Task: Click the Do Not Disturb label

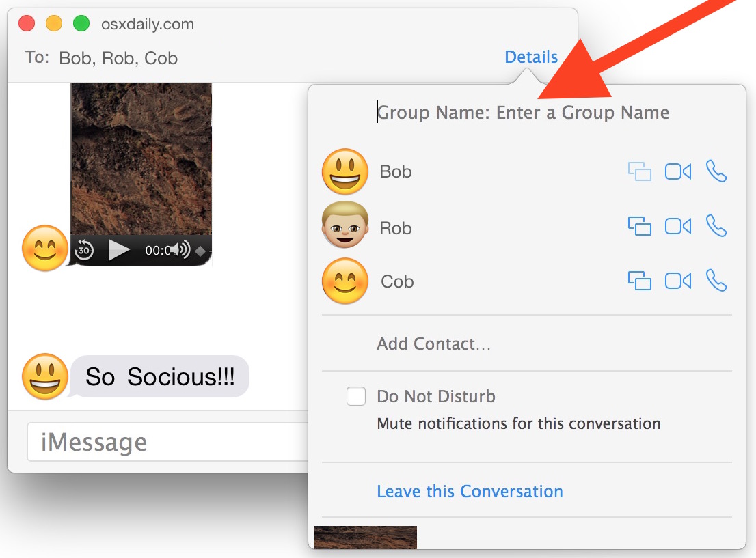Action: 436,396
